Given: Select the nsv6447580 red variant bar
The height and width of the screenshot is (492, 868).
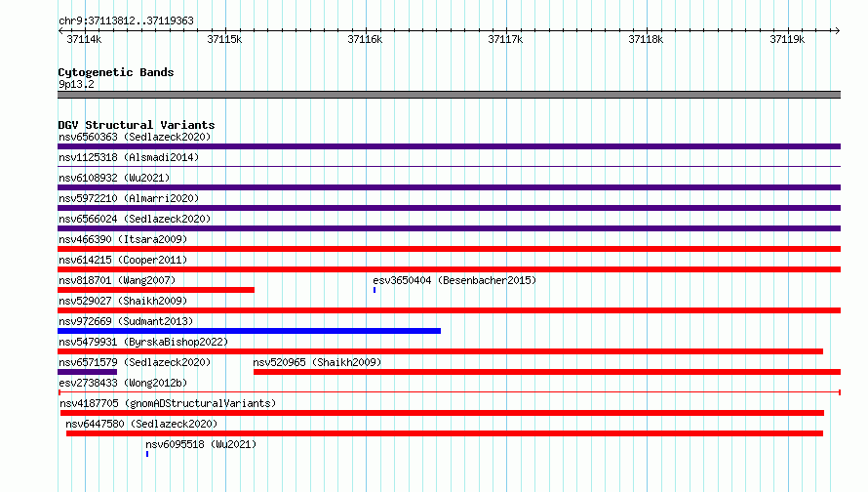Looking at the screenshot, I should click(445, 433).
